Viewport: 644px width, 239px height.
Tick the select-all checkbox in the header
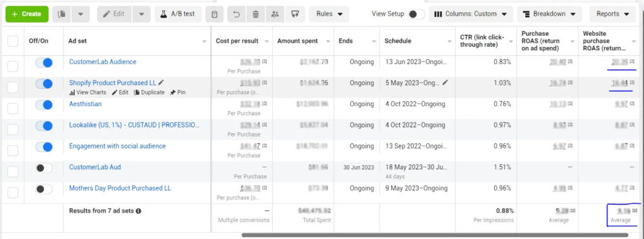click(13, 41)
